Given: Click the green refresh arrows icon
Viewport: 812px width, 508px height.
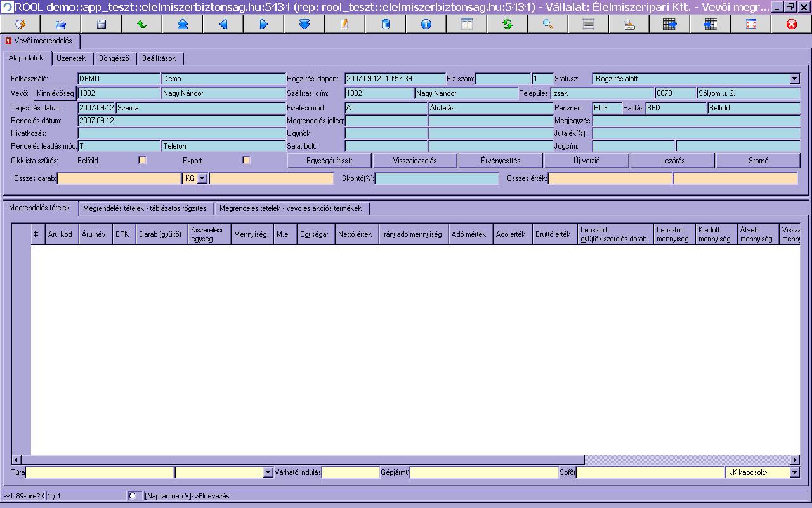Looking at the screenshot, I should click(507, 24).
